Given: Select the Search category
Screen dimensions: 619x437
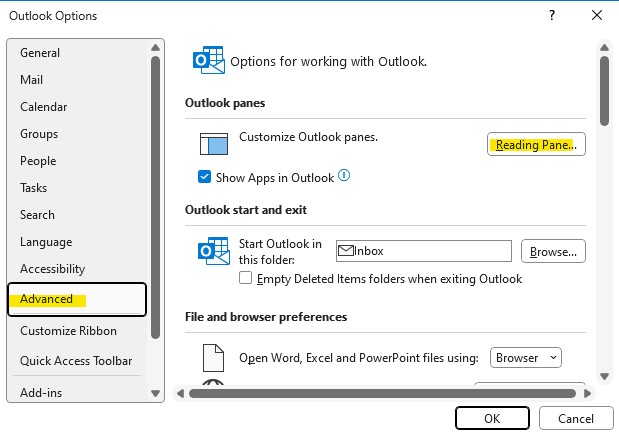Looking at the screenshot, I should (x=37, y=215).
